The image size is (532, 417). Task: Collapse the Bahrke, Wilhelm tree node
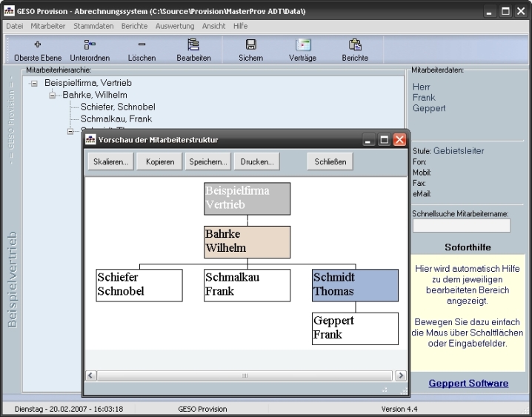click(x=53, y=96)
